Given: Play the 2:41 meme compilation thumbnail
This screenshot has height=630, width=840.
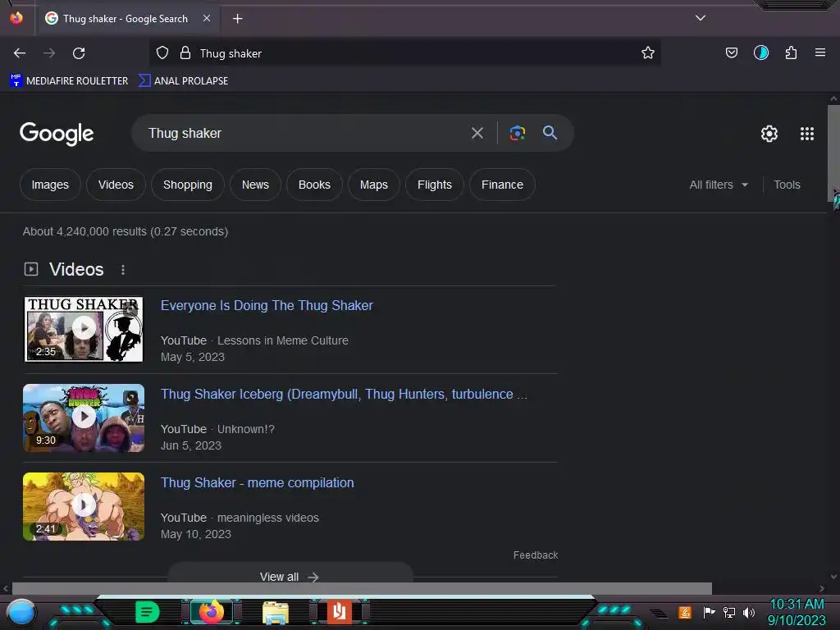Looking at the screenshot, I should 84,506.
